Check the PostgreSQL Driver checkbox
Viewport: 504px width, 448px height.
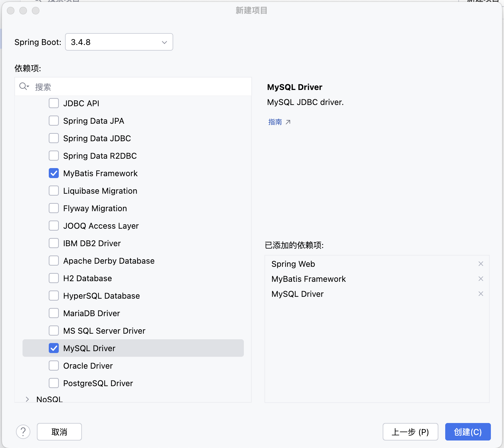(54, 383)
